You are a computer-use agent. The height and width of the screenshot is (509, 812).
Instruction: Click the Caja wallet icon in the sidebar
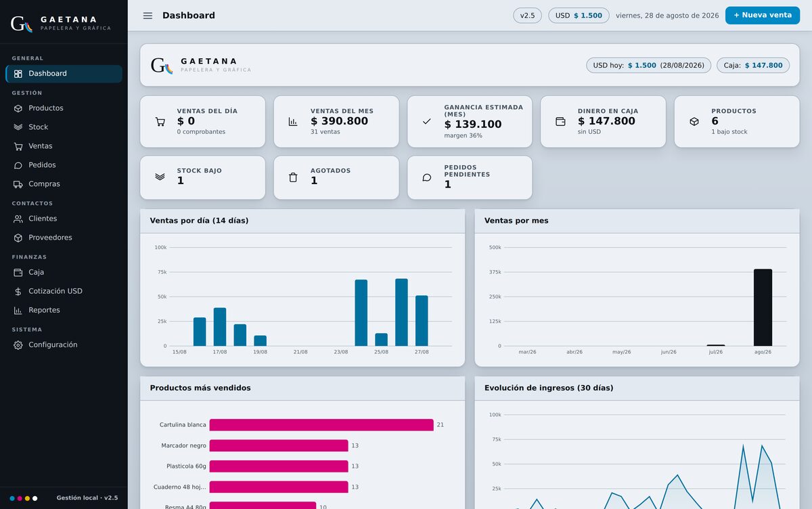click(x=18, y=272)
